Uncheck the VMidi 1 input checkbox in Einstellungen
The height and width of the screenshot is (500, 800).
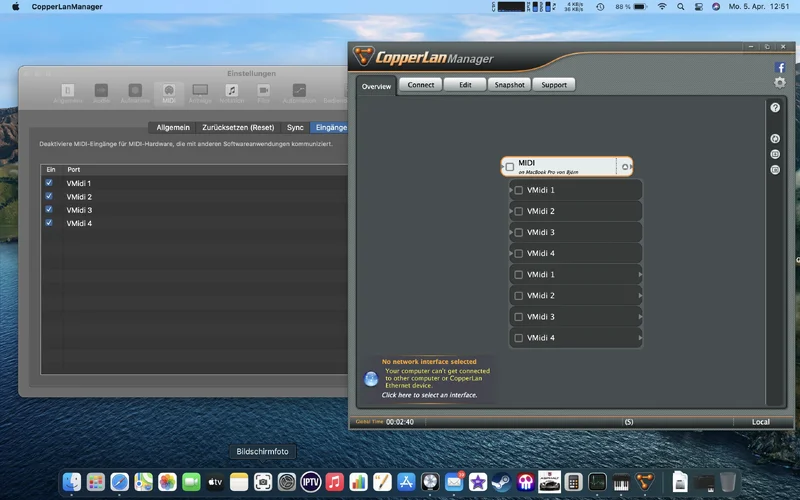(x=49, y=184)
